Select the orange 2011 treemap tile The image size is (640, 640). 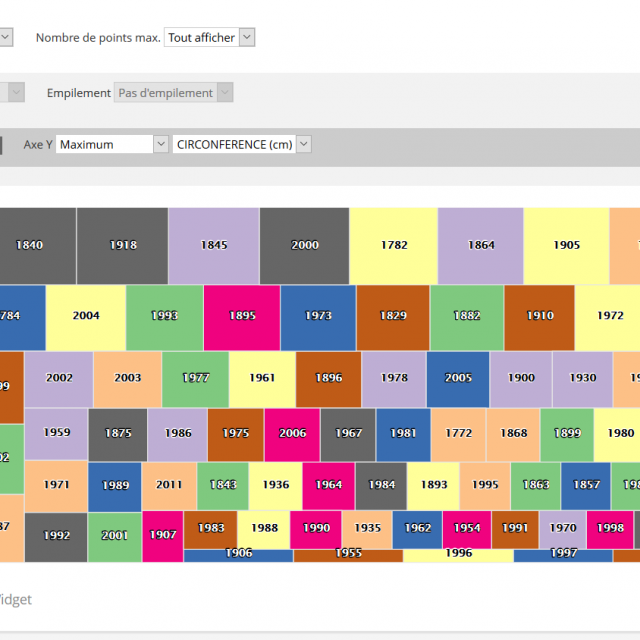pos(169,485)
